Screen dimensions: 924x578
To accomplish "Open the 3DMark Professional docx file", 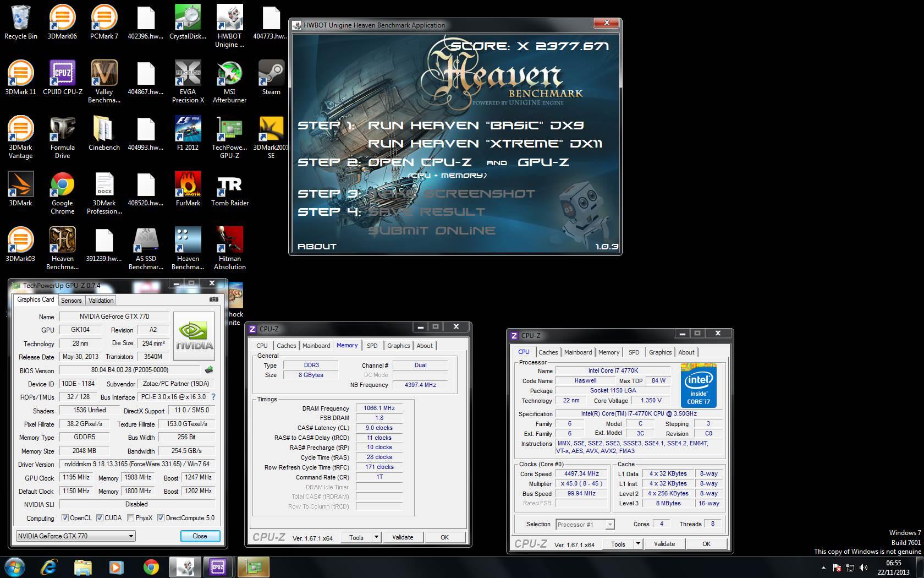I will tap(104, 193).
